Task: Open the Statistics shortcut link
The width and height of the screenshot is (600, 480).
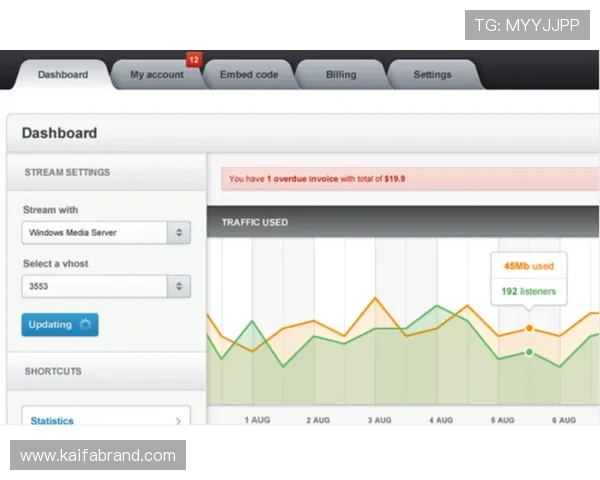Action: coord(52,422)
